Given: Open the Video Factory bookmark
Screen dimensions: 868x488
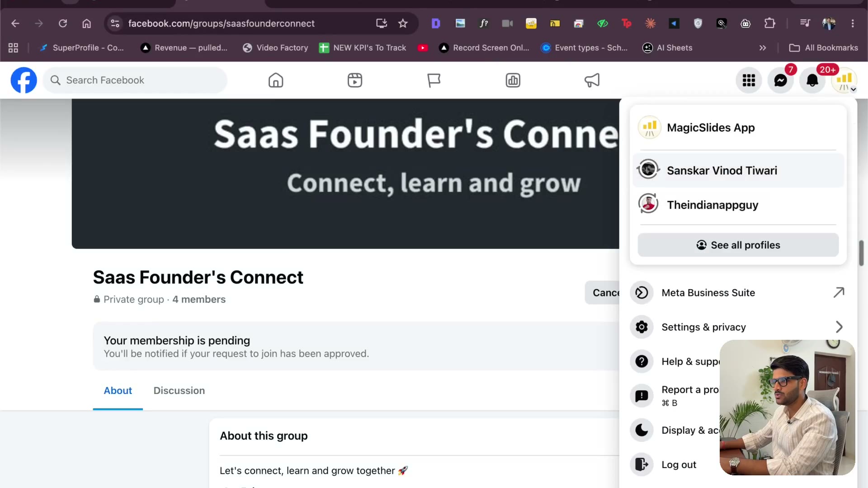Looking at the screenshot, I should 275,48.
